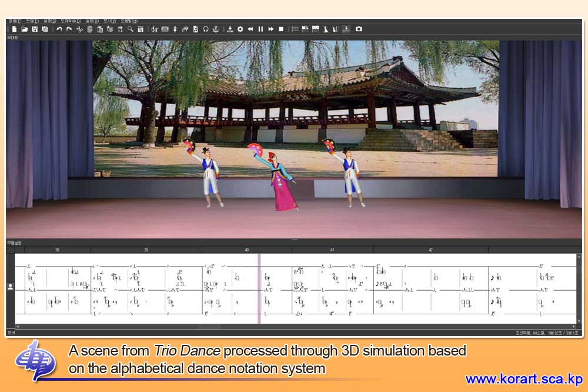Open the music file icon with a note
The image size is (588, 392).
point(195,29)
